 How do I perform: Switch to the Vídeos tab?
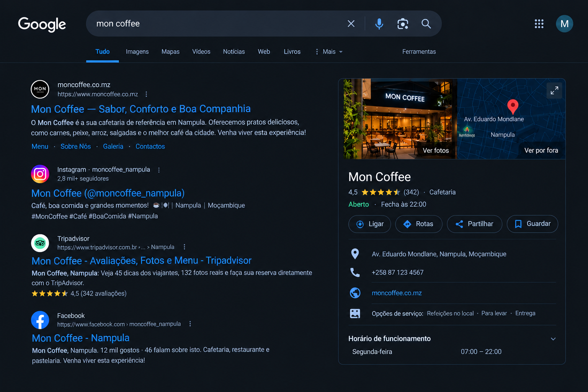point(201,52)
